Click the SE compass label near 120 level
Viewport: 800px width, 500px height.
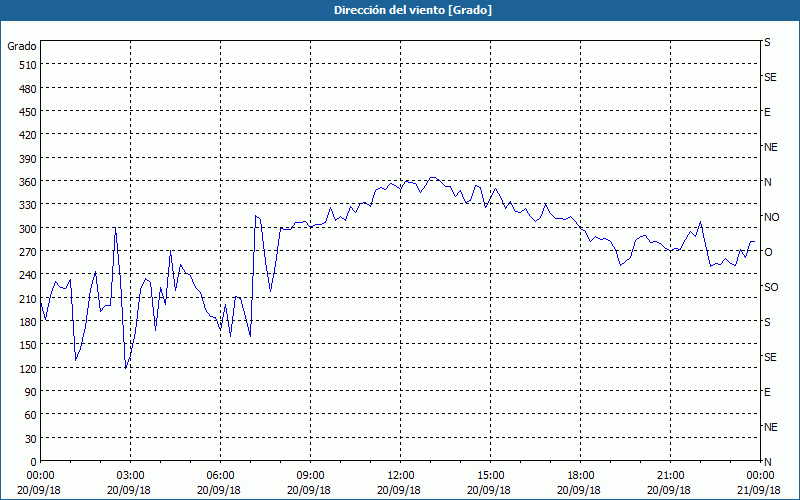tap(770, 357)
